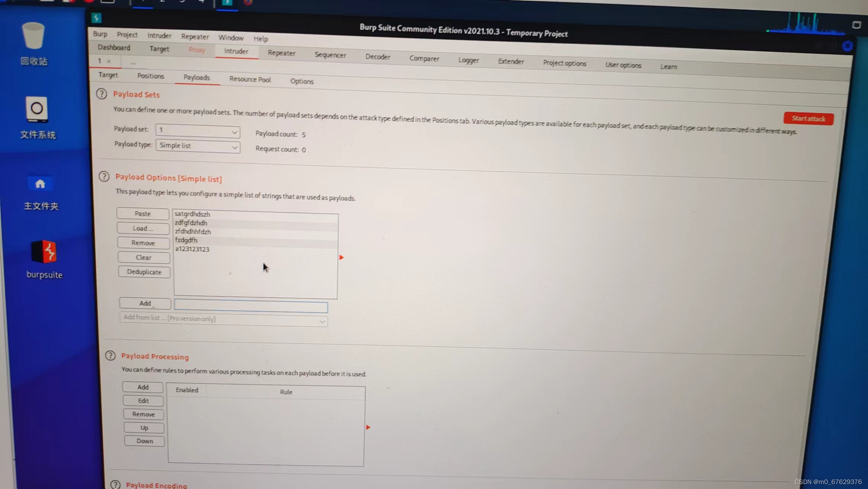Select payload a123123123 in the list
The image size is (868, 489).
click(192, 249)
